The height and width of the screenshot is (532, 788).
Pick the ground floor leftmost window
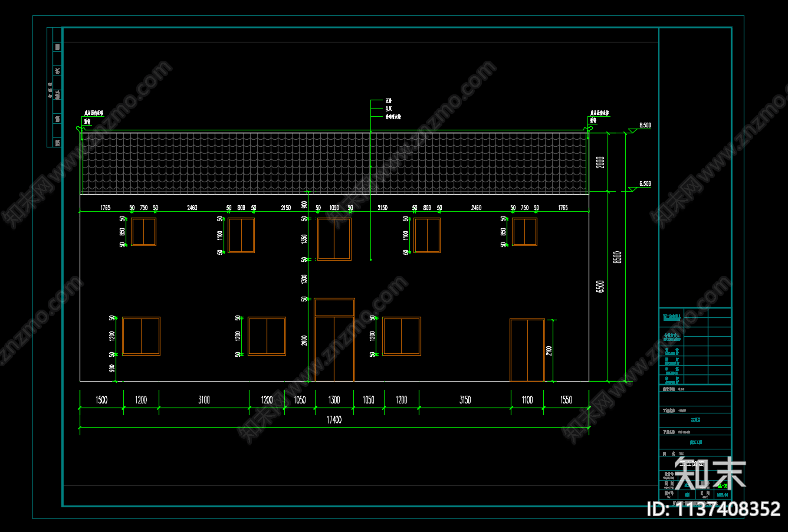pos(141,336)
